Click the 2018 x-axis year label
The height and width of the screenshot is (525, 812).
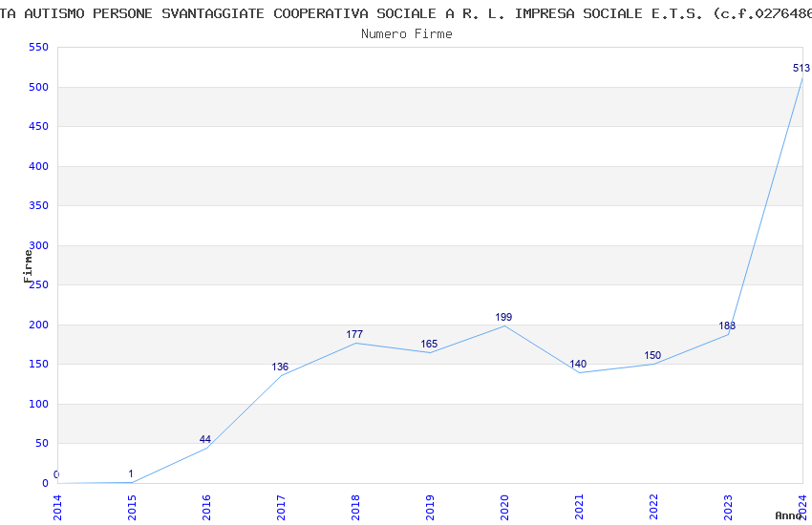click(355, 508)
